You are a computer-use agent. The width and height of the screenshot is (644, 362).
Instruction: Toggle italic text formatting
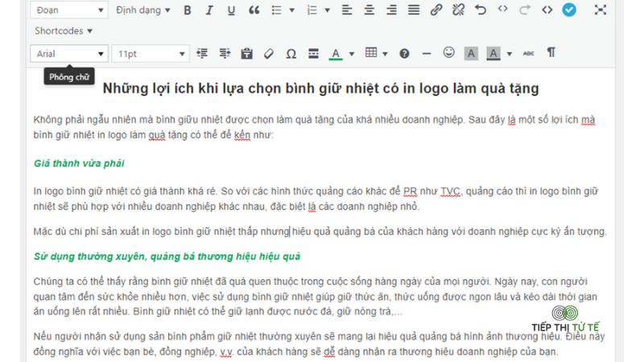209,10
